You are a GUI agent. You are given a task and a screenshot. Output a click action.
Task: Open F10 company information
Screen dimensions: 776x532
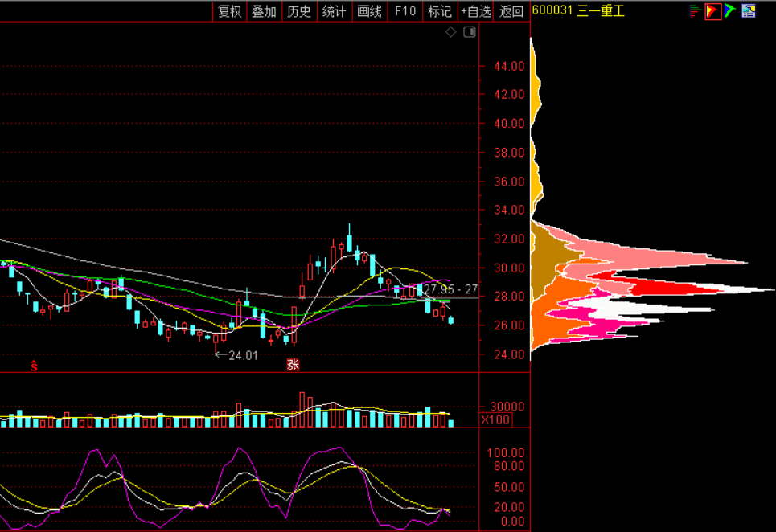click(405, 11)
